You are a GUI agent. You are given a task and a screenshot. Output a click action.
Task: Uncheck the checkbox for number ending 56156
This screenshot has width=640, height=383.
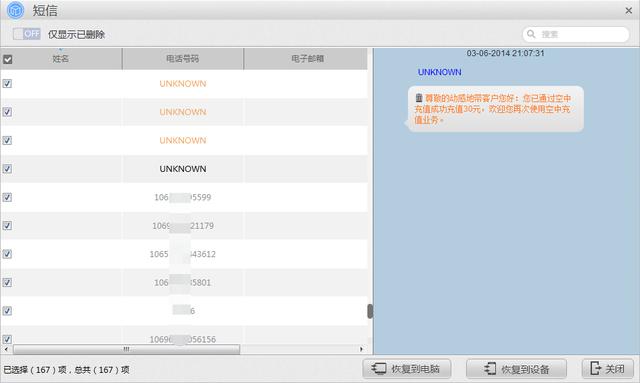point(7,339)
